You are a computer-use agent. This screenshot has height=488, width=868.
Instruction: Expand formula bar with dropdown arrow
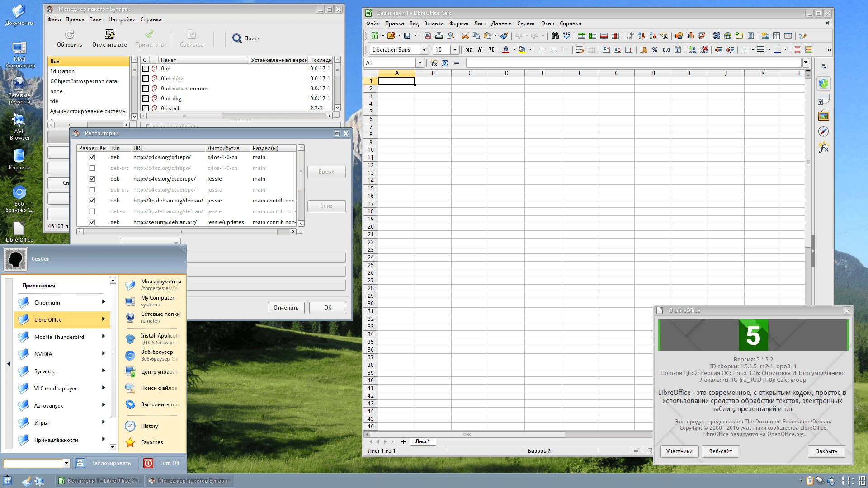pyautogui.click(x=806, y=63)
